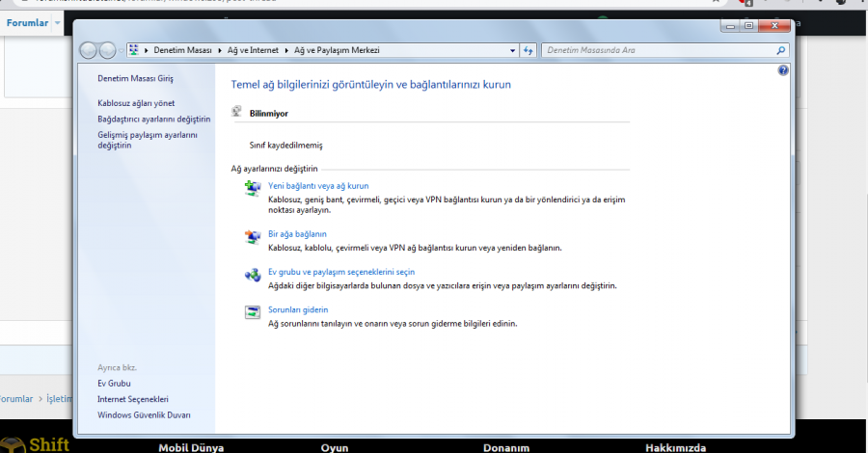Open Windows Güvenlik Duvarı link
The width and height of the screenshot is (868, 453).
144,415
